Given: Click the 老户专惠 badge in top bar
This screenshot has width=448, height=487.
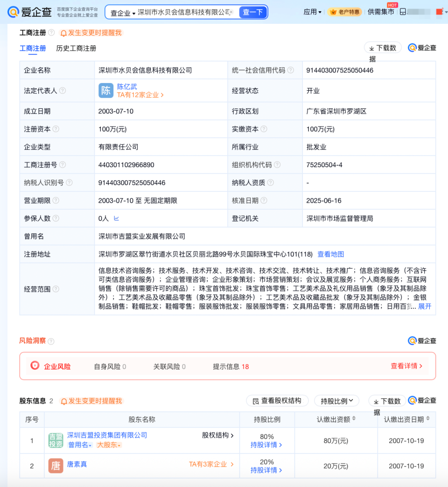Looking at the screenshot, I should click(x=345, y=12).
